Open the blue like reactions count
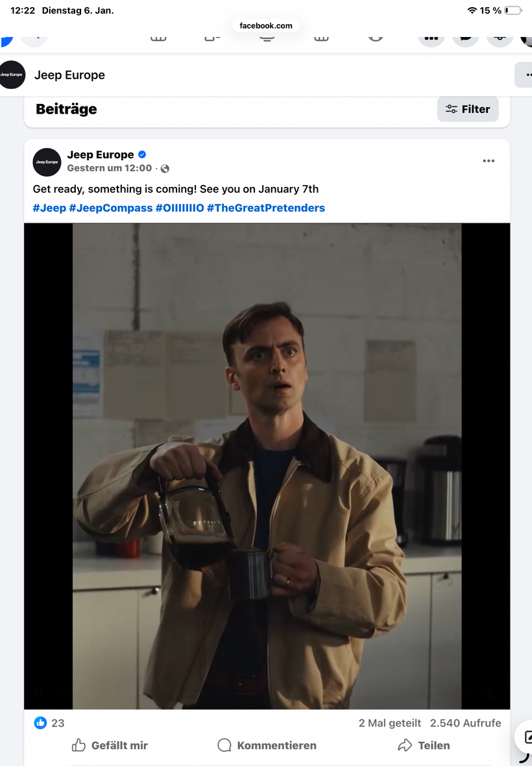Viewport: 532px width, 766px height. (x=49, y=723)
